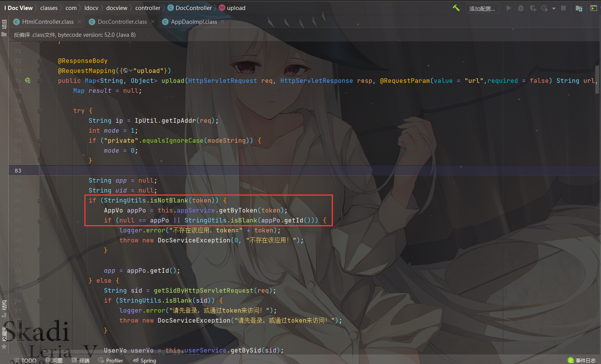Run with Coverage shield icon
The image size is (601, 364).
coord(533,8)
